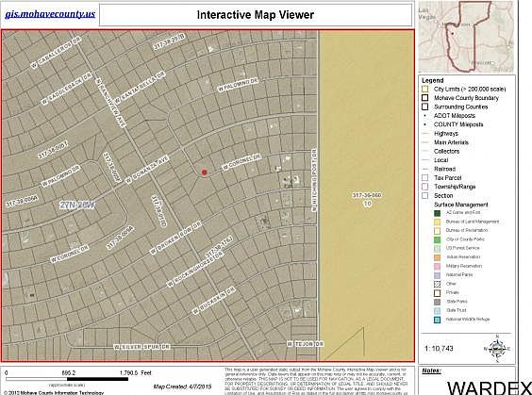Open the gis.mohavecounty.us link
This screenshot has height=395, width=532.
click(50, 14)
